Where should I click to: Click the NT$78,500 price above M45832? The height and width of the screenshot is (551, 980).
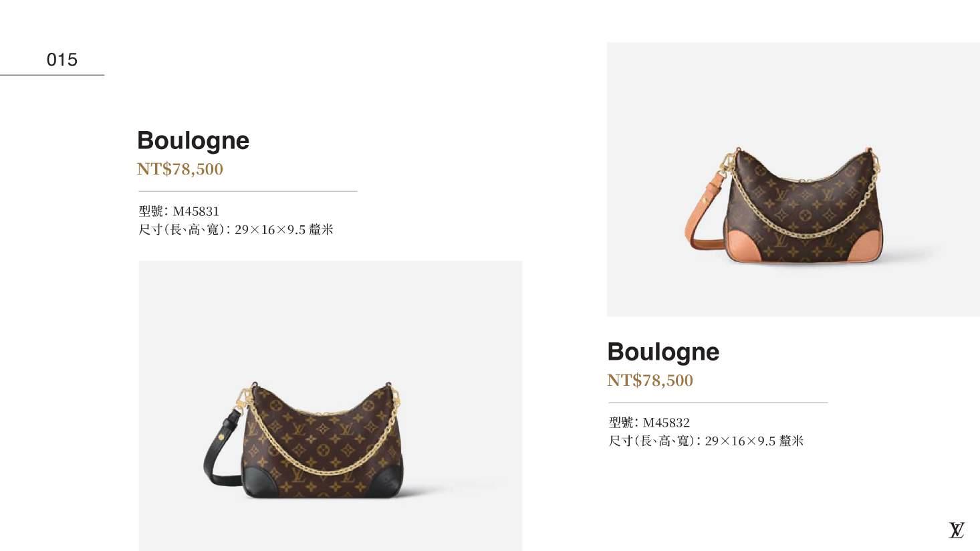[650, 380]
